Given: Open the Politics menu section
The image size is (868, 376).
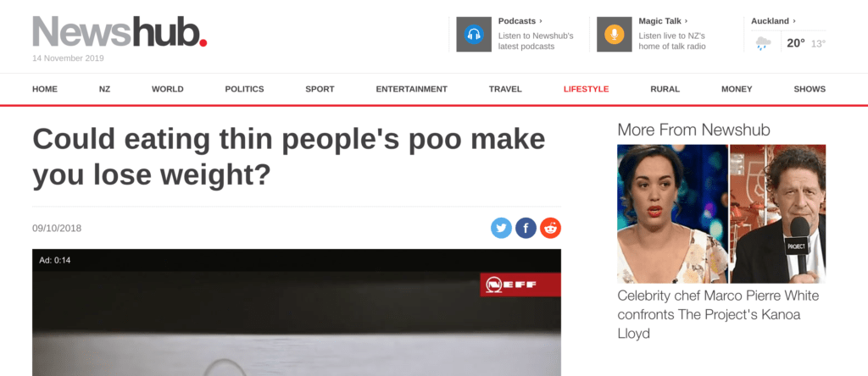Looking at the screenshot, I should click(x=245, y=89).
